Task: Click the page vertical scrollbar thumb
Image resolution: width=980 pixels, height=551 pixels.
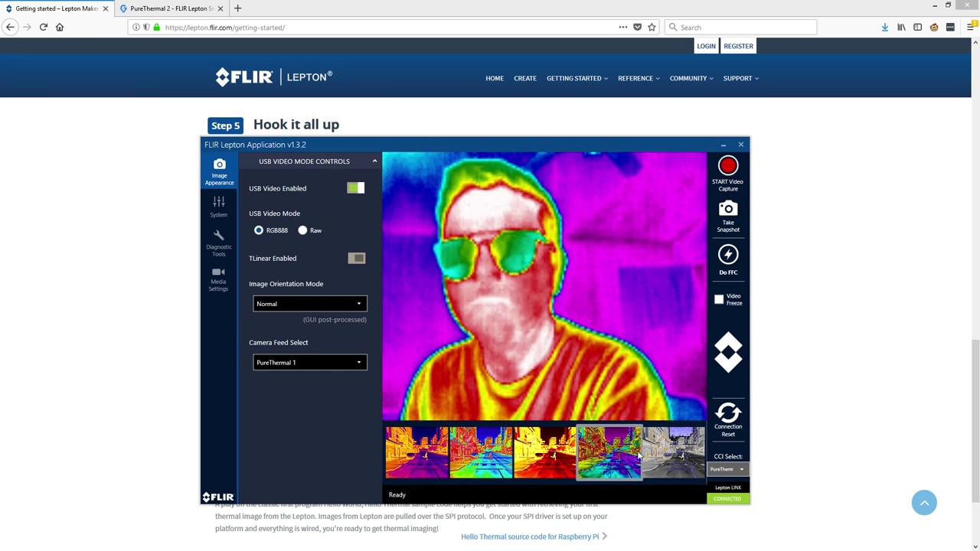Action: [x=975, y=421]
